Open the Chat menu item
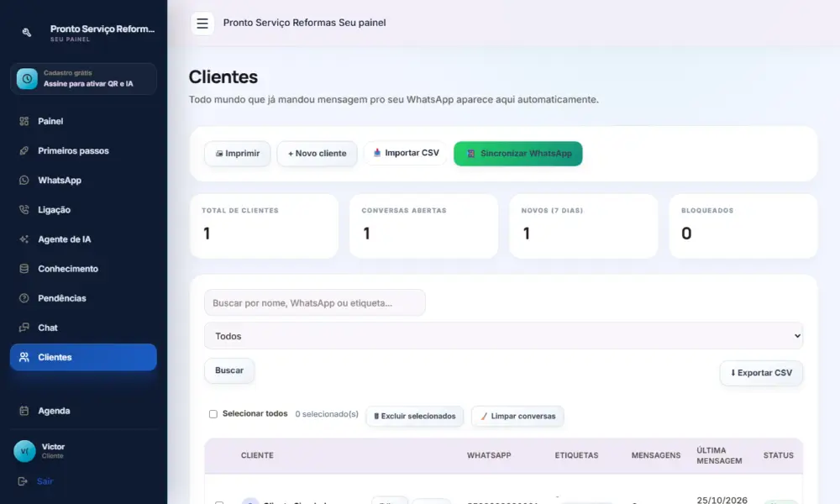This screenshot has width=840, height=504. click(x=83, y=328)
